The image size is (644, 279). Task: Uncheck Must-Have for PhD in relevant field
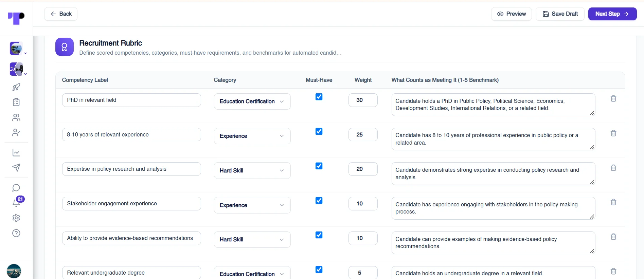pos(319,97)
